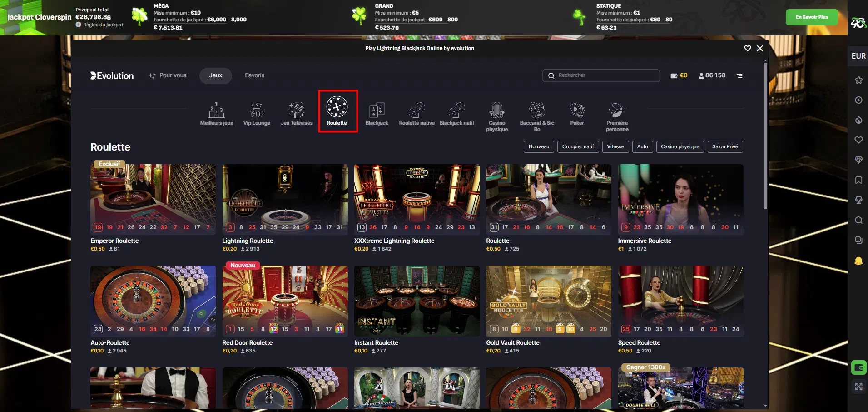Filter roulette games by Croupier natif
Screen dimensions: 868x412
tap(578, 147)
